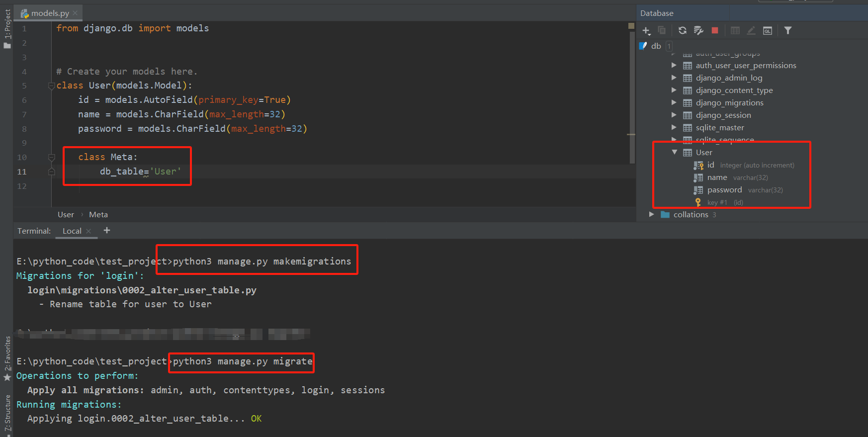Click the Edit Source pencil icon
The image size is (868, 437).
tap(751, 31)
